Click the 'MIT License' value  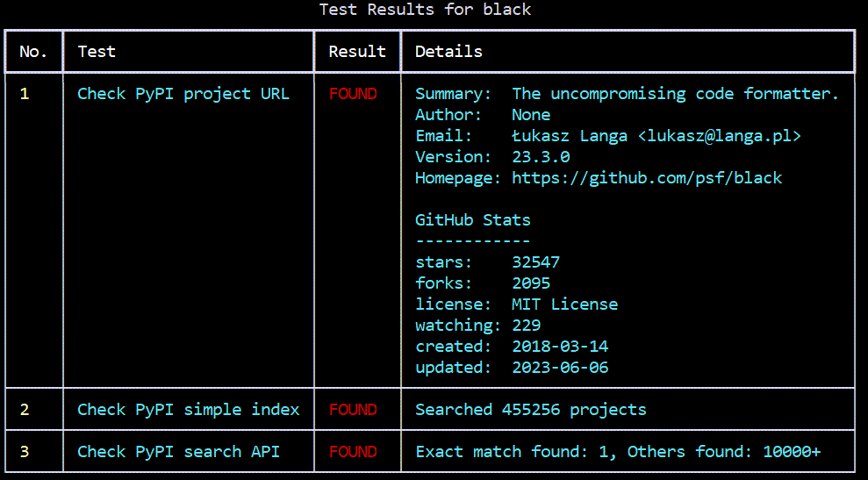click(564, 304)
